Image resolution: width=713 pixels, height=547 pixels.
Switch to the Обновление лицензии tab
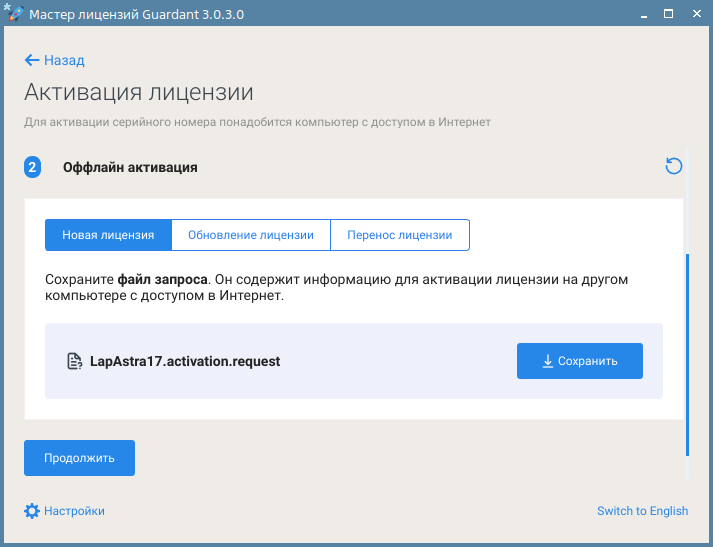250,235
